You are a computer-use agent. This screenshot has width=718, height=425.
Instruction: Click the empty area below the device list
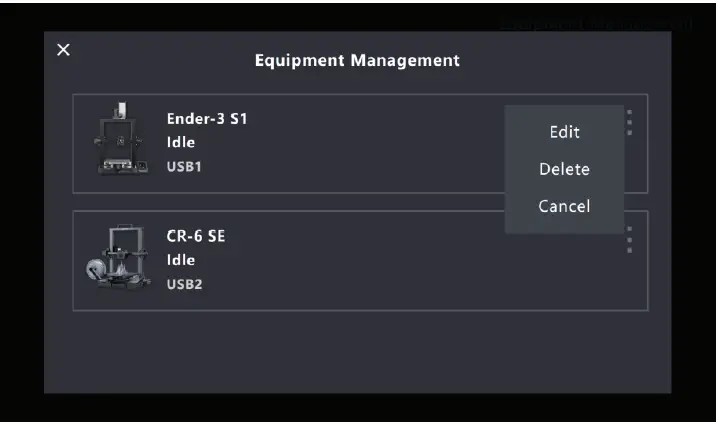pos(358,350)
